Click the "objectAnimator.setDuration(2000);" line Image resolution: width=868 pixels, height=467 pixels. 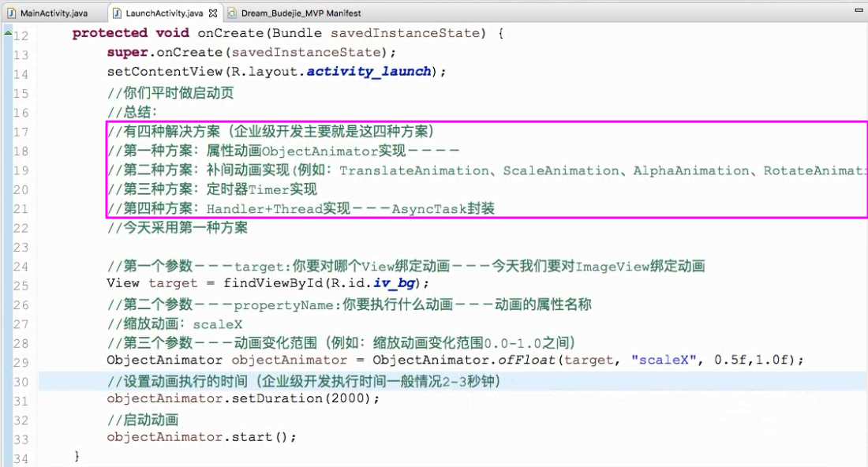[243, 398]
